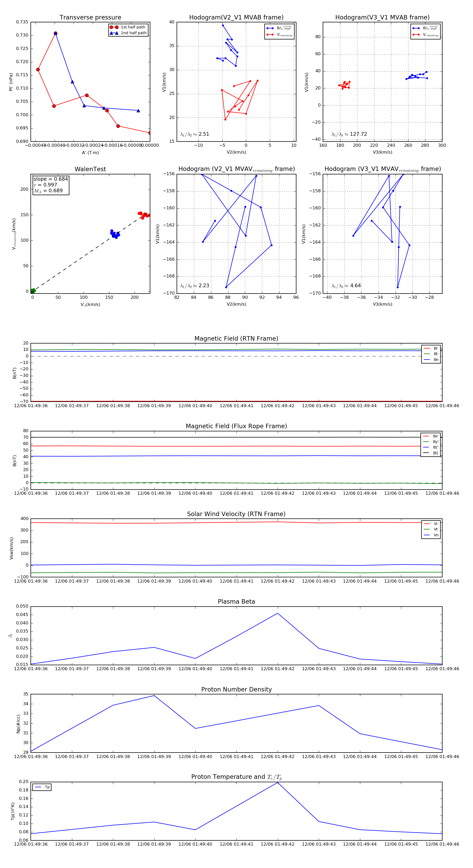Click the 'Hodogram (V3_V1 MVAV remaining frame)' title
473x868 pixels.
point(382,169)
